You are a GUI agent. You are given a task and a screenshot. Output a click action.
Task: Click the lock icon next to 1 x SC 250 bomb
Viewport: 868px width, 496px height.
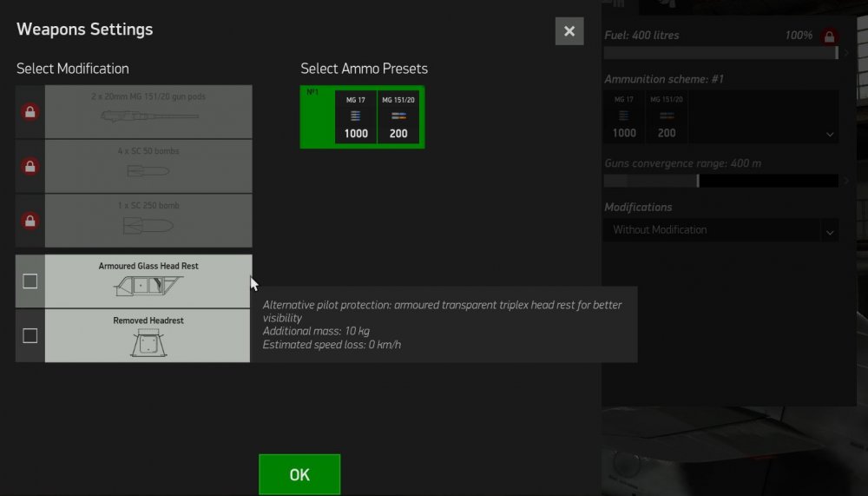tap(30, 221)
